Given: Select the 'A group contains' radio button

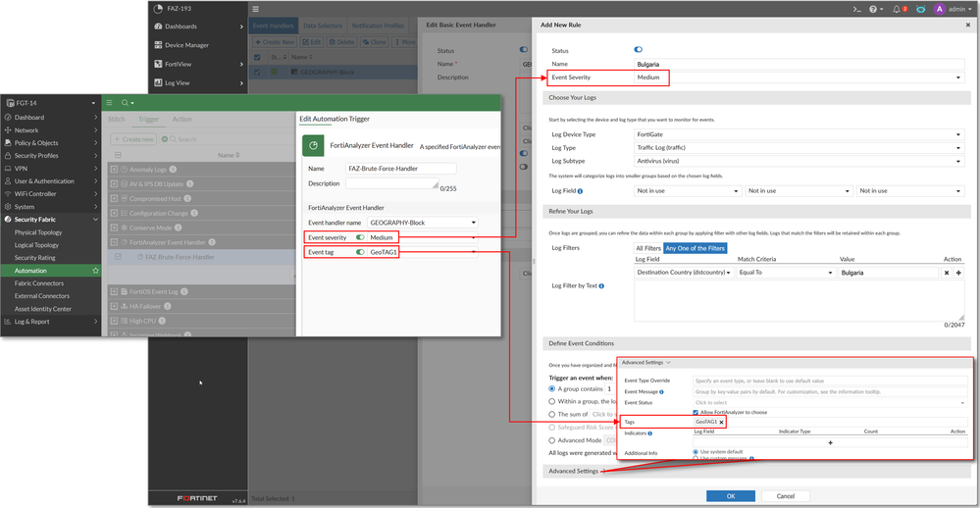Looking at the screenshot, I should pos(552,388).
